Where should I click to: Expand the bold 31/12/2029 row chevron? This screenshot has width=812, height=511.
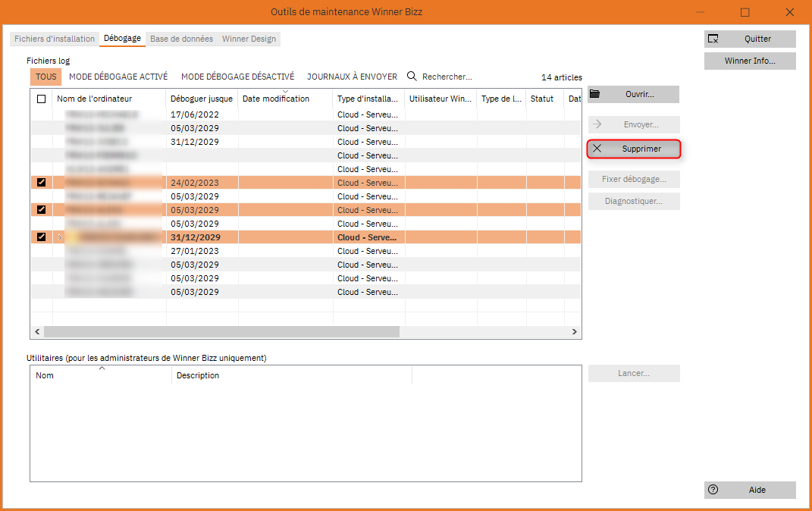coord(60,237)
